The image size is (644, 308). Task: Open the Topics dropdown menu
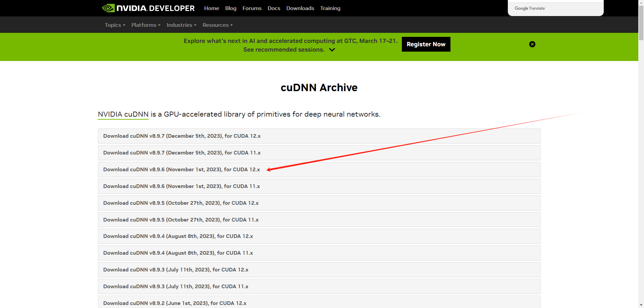115,25
